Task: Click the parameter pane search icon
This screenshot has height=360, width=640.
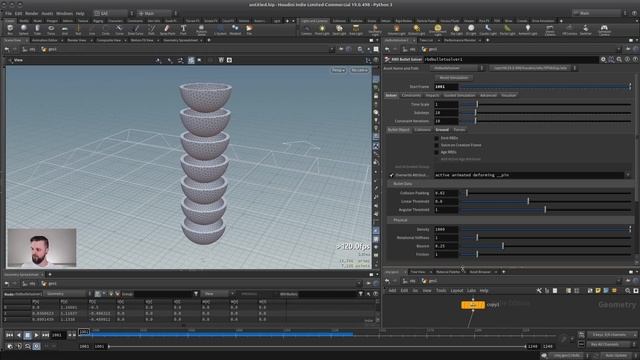Action: pyautogui.click(x=619, y=60)
